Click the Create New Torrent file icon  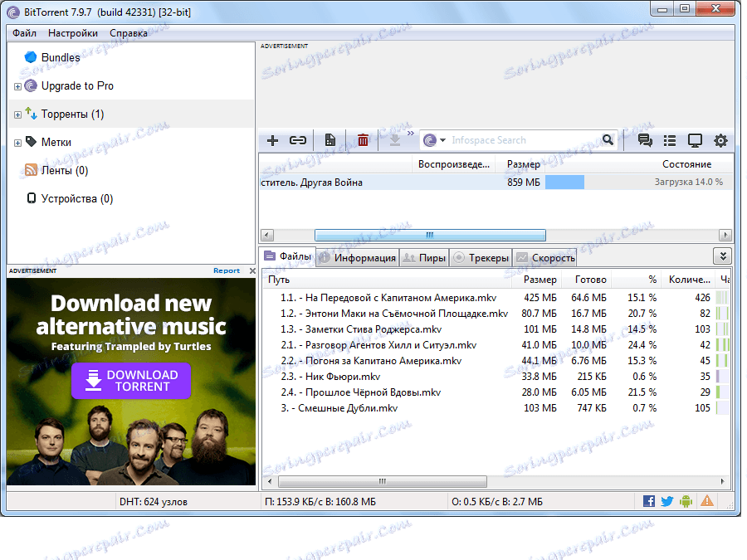coord(330,140)
